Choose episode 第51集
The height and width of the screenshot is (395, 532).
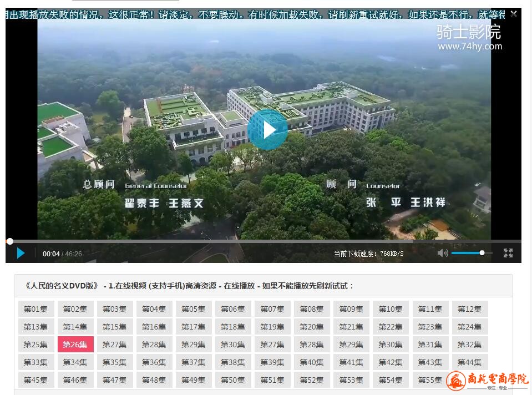[272, 379]
